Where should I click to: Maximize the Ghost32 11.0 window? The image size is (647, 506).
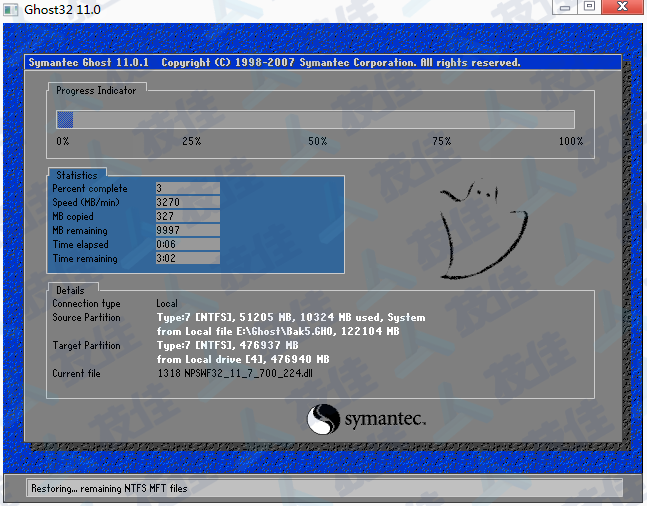pos(589,7)
